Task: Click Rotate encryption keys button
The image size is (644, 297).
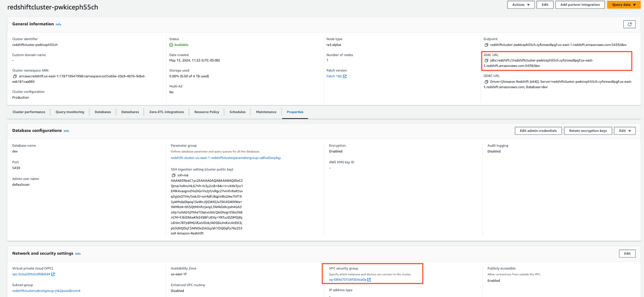Action: pyautogui.click(x=588, y=131)
